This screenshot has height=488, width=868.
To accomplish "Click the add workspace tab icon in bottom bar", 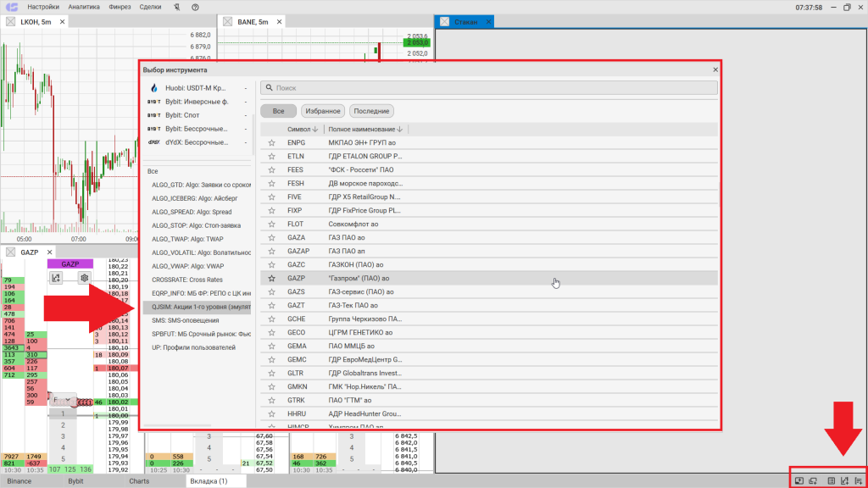I will pyautogui.click(x=798, y=481).
